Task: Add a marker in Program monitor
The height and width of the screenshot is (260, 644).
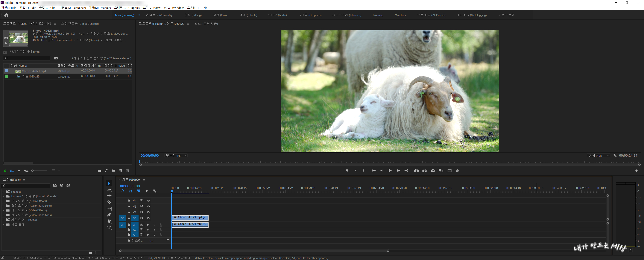Action: [347, 171]
